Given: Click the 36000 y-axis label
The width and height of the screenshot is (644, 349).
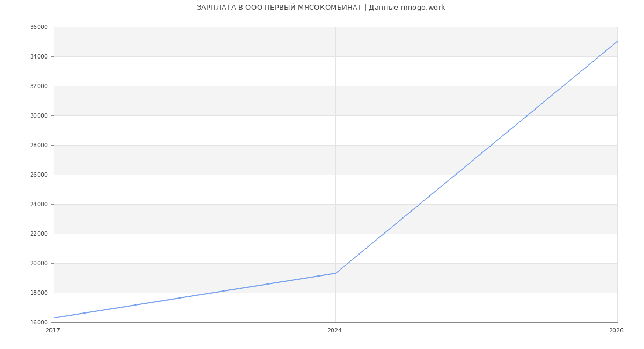Looking at the screenshot, I should [x=39, y=27].
